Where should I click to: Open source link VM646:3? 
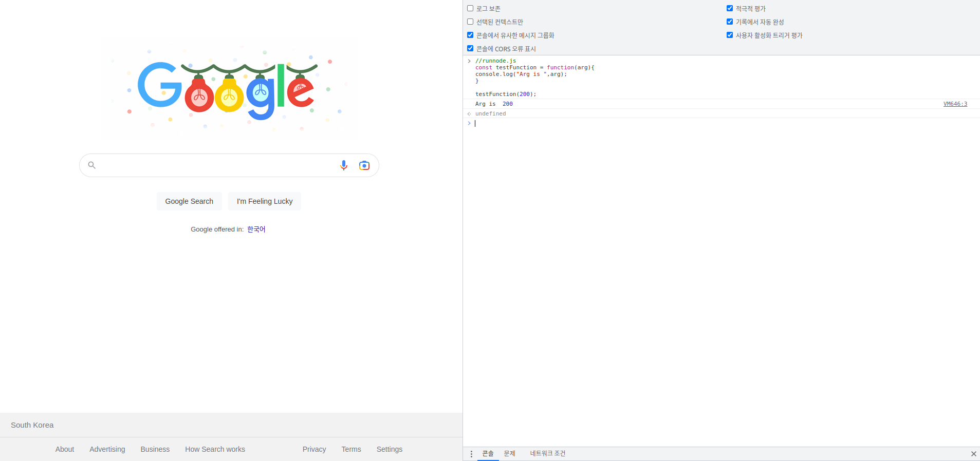pyautogui.click(x=955, y=104)
